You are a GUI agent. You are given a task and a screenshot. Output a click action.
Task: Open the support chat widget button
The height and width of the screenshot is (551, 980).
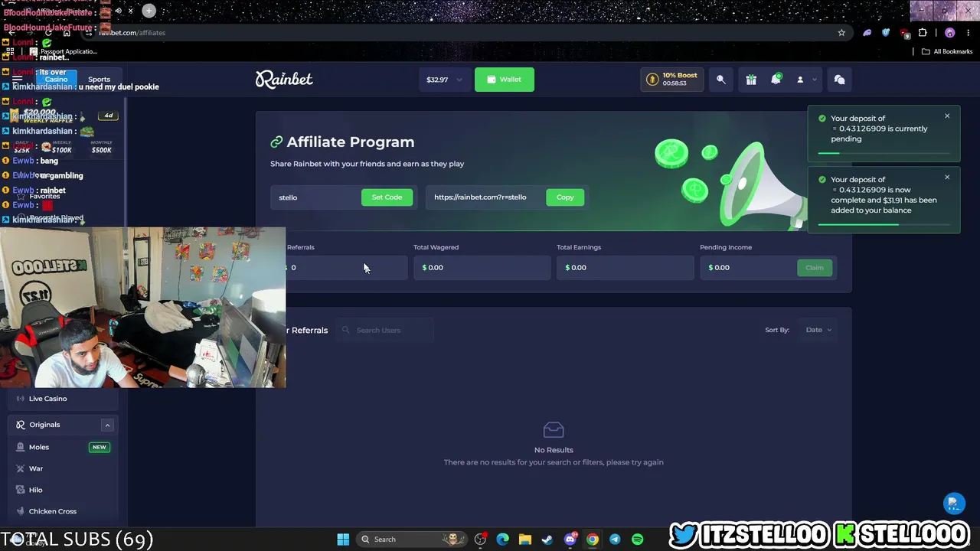(x=953, y=504)
